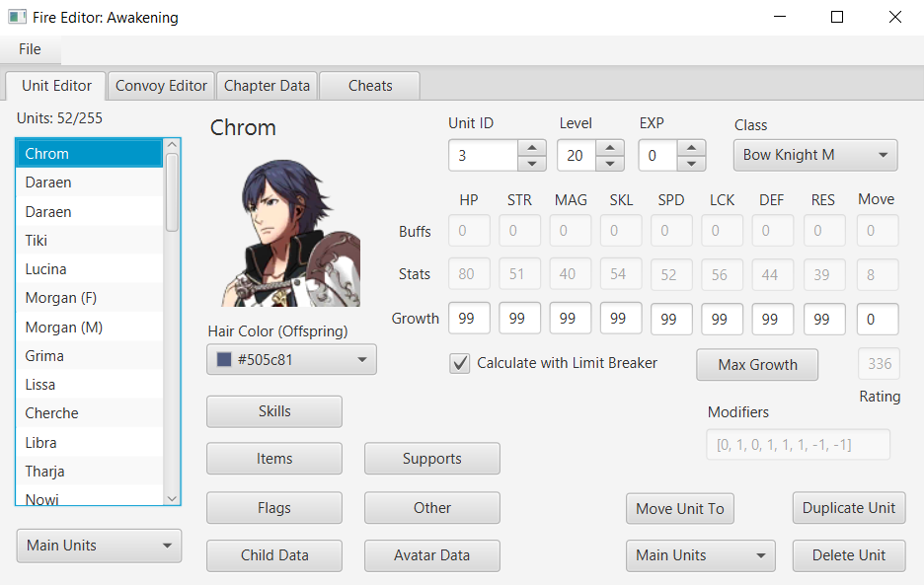Increase Unit ID with up arrow
The height and width of the screenshot is (585, 924).
532,147
